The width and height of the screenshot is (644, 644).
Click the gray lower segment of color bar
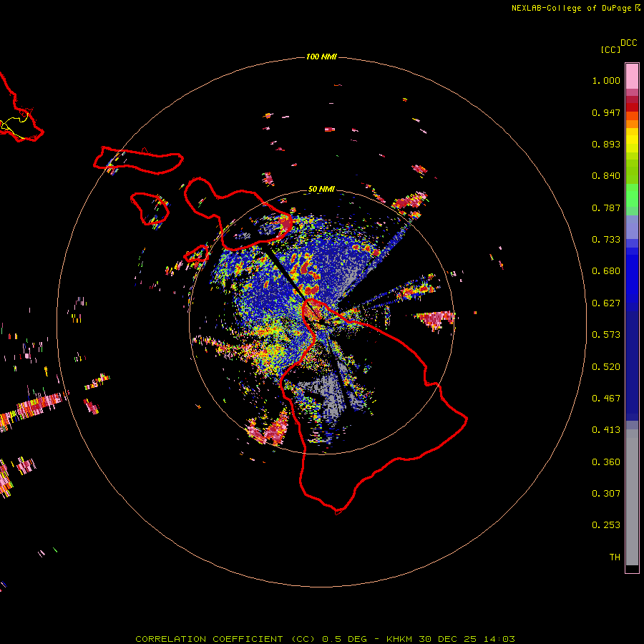pos(632,497)
